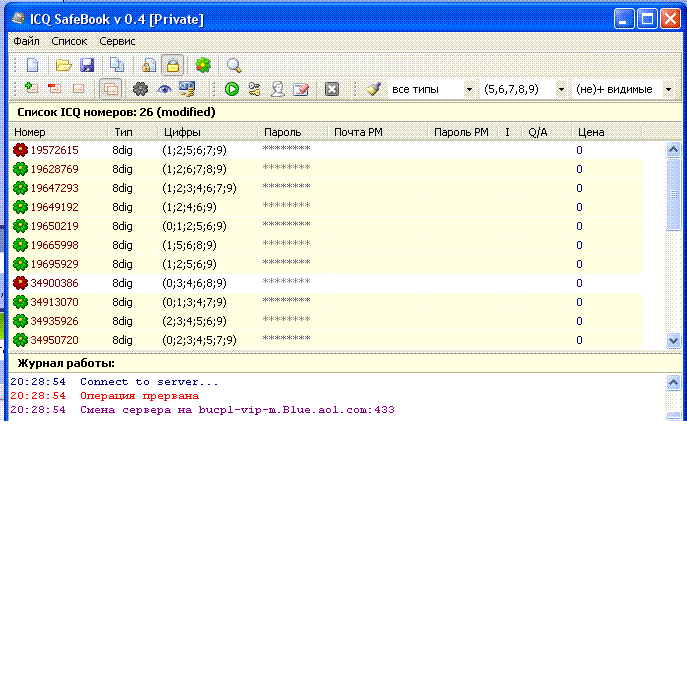
Task: Click the plain record card icon
Action: (x=78, y=89)
